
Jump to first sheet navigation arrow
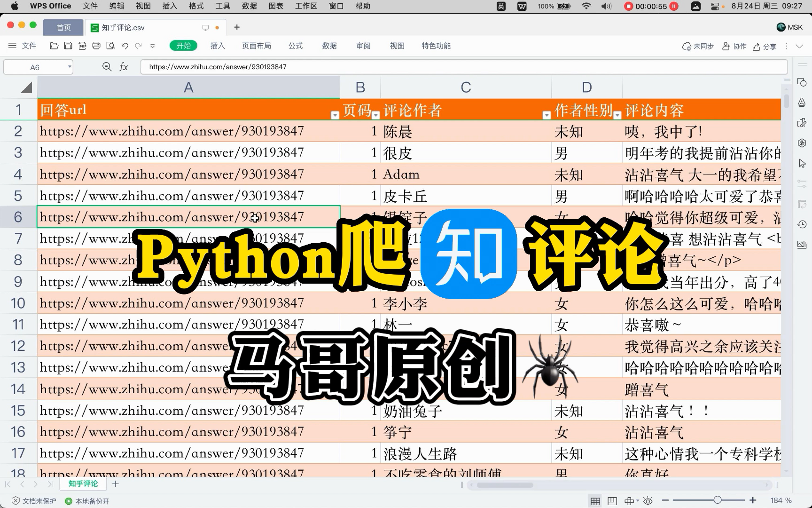click(8, 484)
